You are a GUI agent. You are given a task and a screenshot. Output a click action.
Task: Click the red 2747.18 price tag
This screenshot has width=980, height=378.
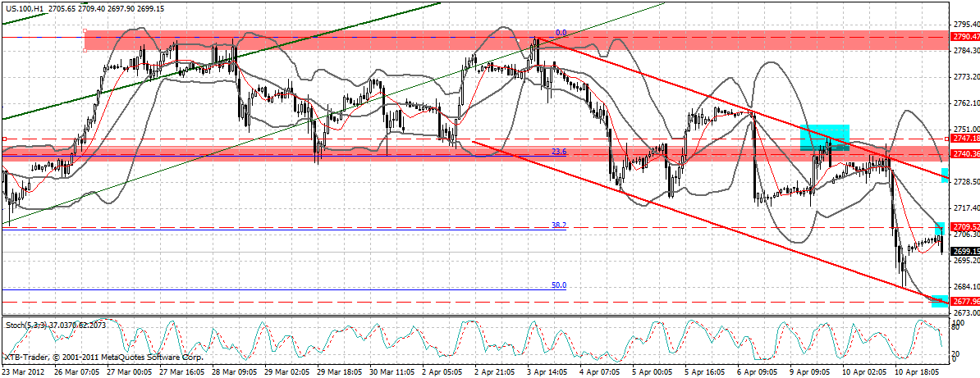pos(965,138)
